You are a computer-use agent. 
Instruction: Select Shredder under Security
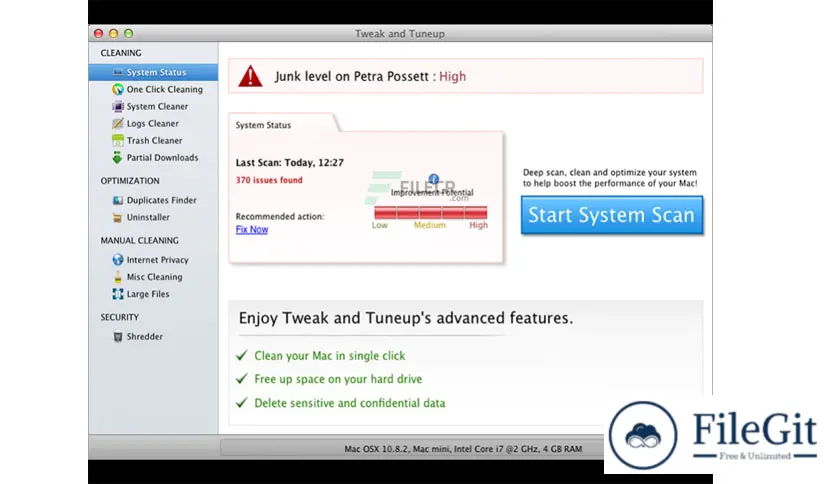click(153, 336)
